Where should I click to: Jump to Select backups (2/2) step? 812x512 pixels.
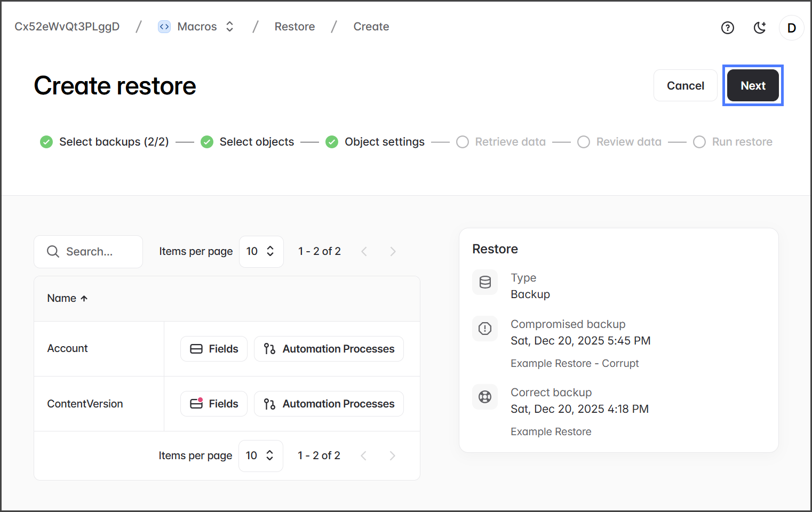(114, 142)
